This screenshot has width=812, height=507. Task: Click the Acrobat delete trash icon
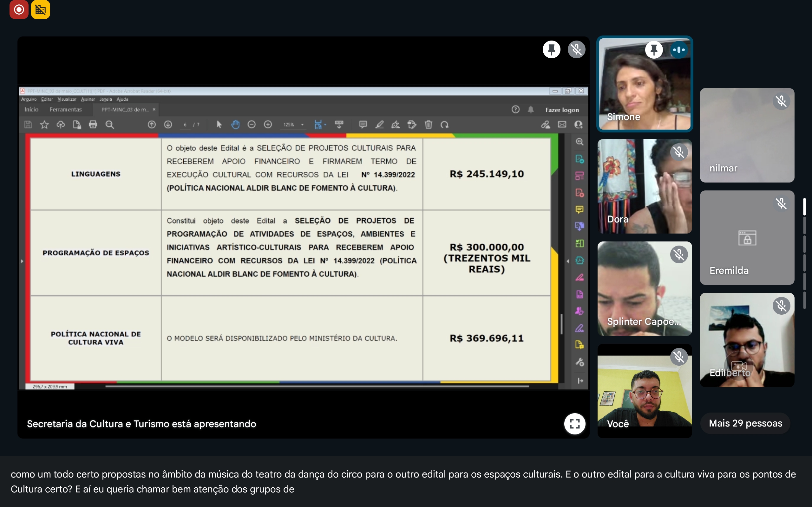[429, 125]
